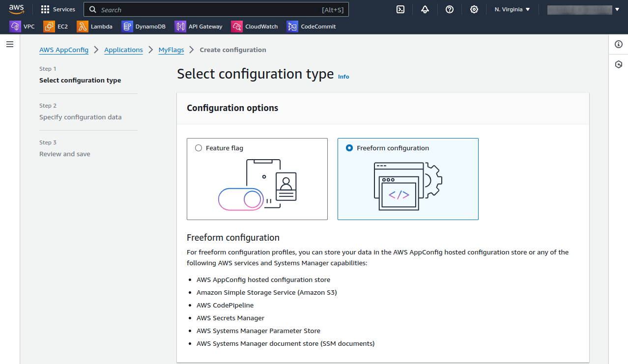
Task: Open the Info link beside heading
Action: tap(343, 77)
